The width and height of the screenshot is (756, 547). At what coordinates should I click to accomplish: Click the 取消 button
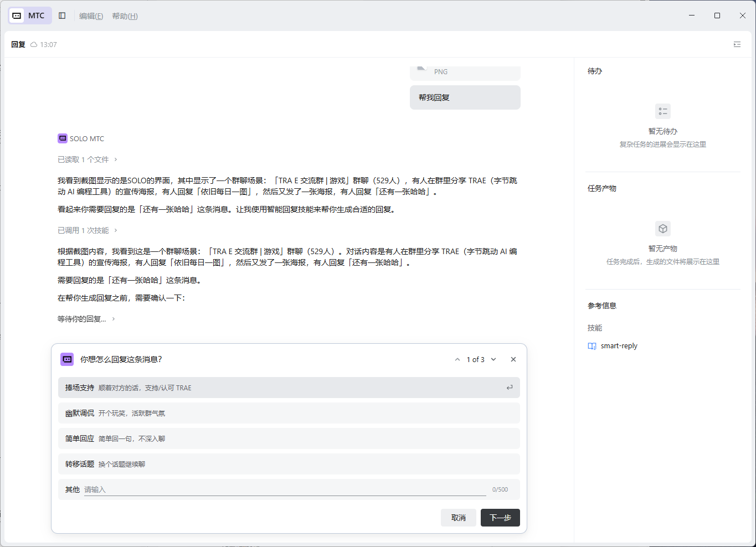pyautogui.click(x=459, y=518)
